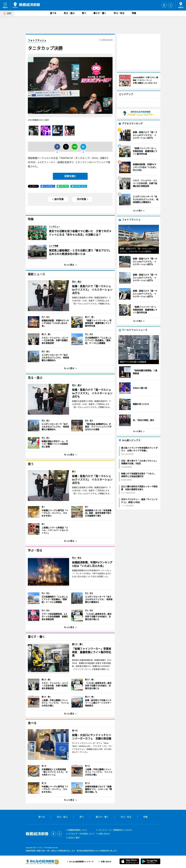Screen dimensions: 186x868
Task: Expand もっと見る under ワールドフォトニュース
Action: click(138, 431)
